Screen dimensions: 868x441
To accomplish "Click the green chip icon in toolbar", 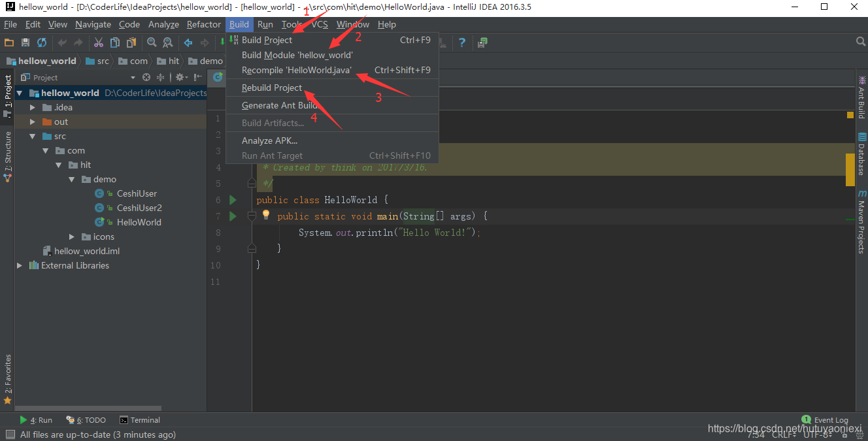I will (482, 42).
